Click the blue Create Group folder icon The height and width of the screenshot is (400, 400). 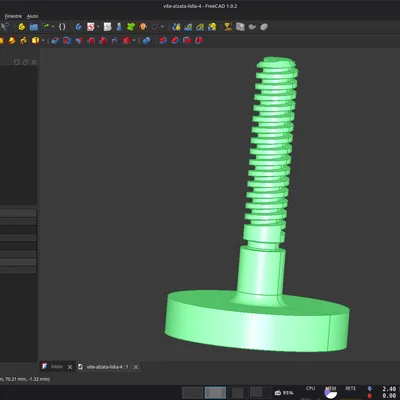34,27
